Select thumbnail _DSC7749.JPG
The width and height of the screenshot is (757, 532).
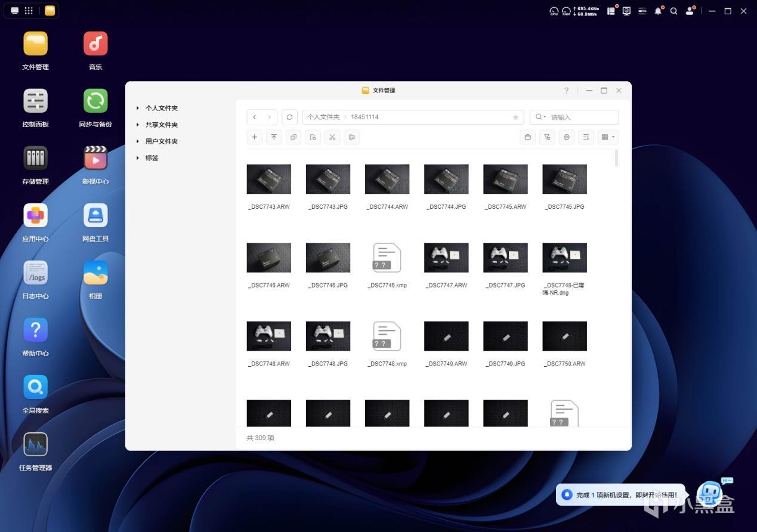tap(505, 336)
